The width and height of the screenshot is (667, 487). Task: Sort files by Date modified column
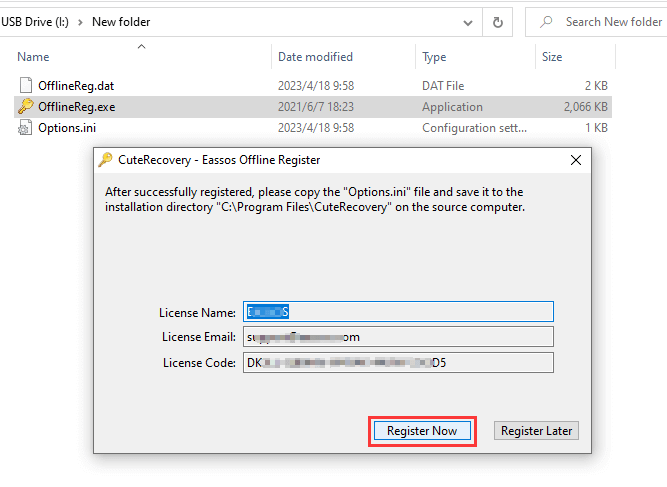coord(315,57)
